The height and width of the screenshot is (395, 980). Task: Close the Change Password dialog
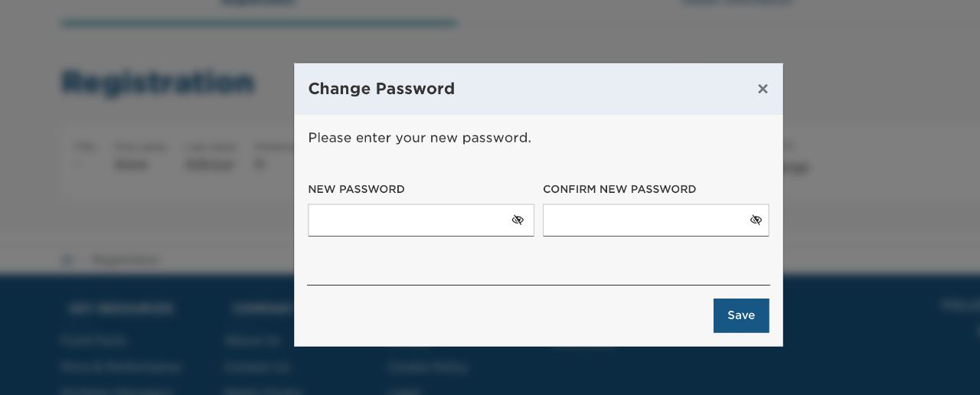click(763, 89)
